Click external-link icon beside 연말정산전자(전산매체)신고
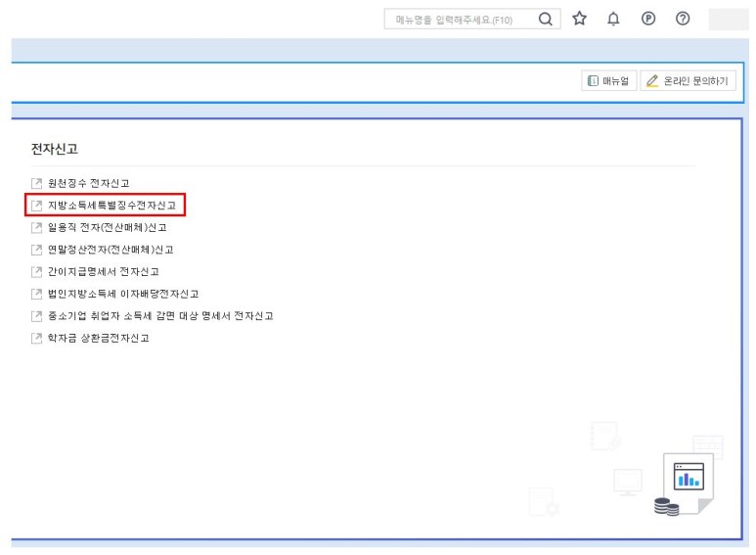The image size is (756, 555). 36,250
